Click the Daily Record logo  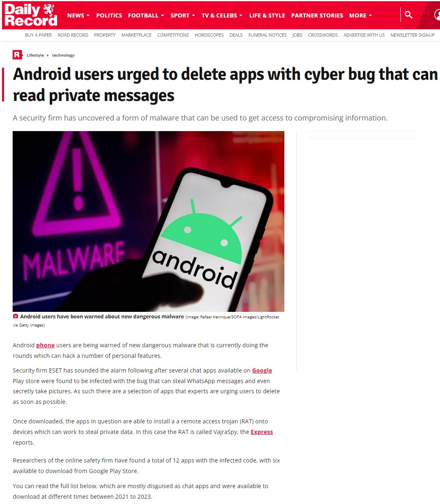point(31,15)
